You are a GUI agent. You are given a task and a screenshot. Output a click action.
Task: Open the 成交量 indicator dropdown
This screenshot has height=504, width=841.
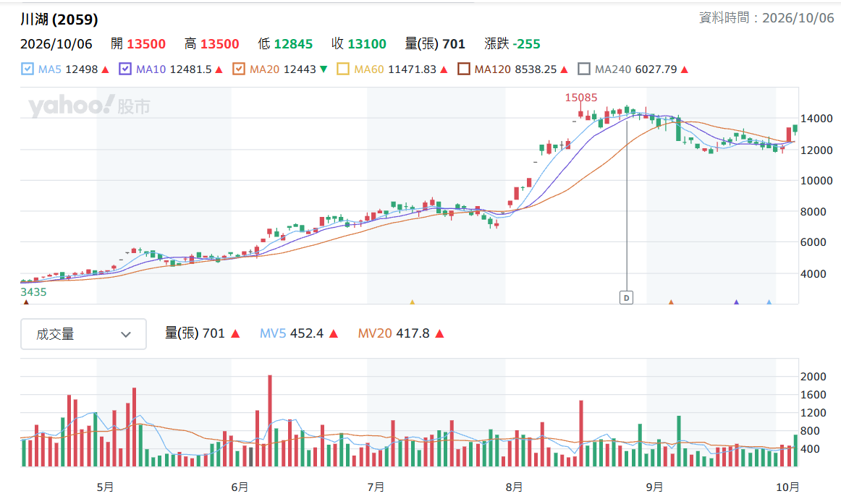[83, 334]
